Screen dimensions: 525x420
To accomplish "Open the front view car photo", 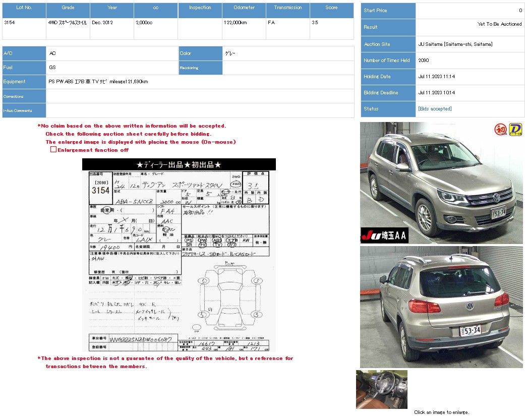I will coord(441,183).
